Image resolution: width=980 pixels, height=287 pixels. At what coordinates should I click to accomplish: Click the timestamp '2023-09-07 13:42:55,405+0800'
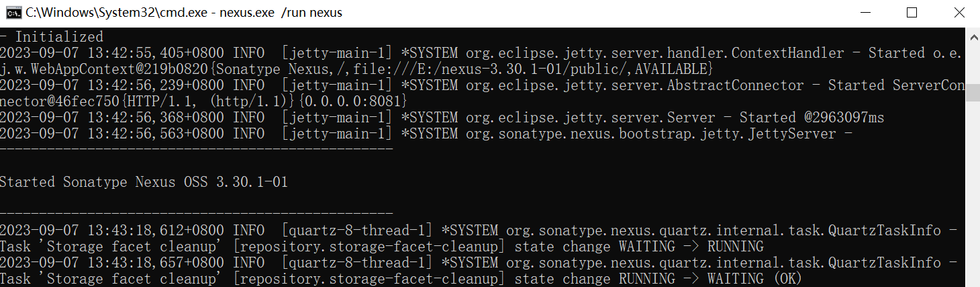112,52
